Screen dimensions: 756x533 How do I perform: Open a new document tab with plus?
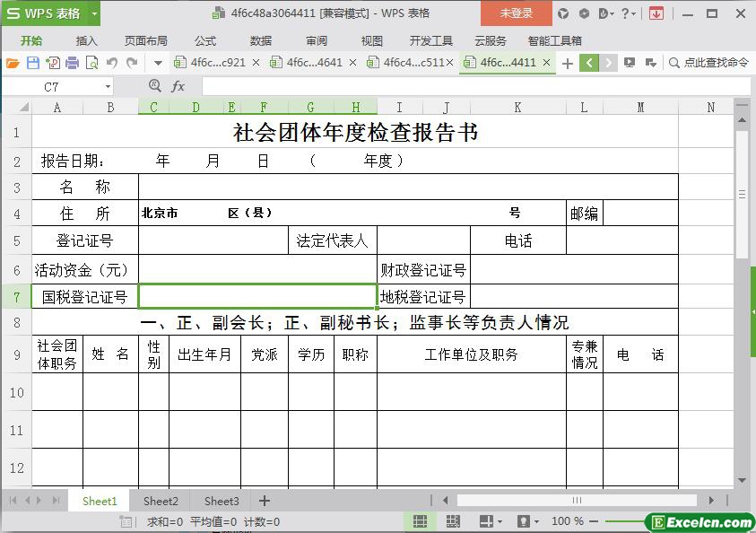tap(567, 63)
